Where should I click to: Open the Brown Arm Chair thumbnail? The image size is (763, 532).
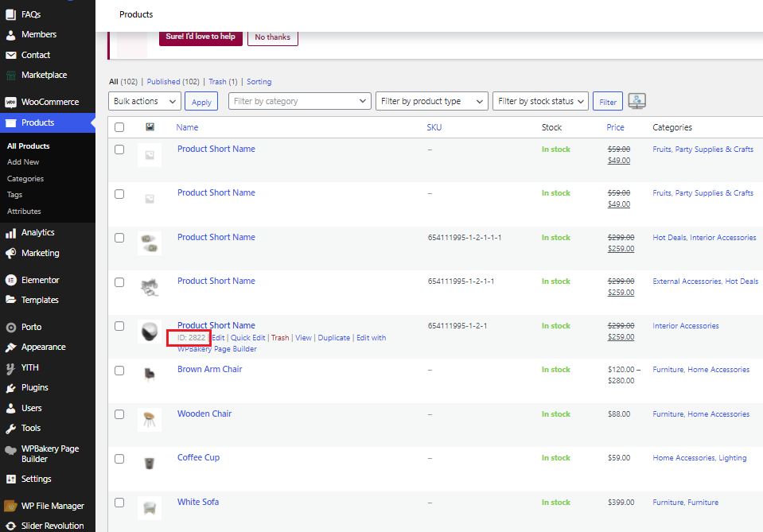click(x=150, y=375)
